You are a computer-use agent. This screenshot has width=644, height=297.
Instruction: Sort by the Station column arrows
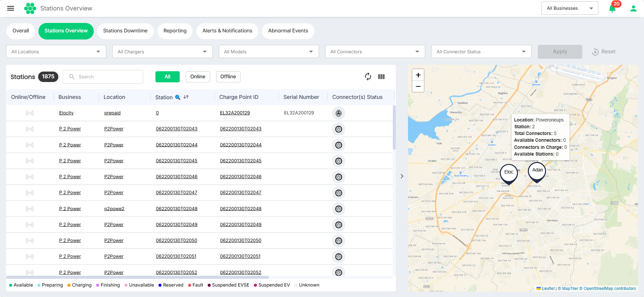click(x=186, y=97)
